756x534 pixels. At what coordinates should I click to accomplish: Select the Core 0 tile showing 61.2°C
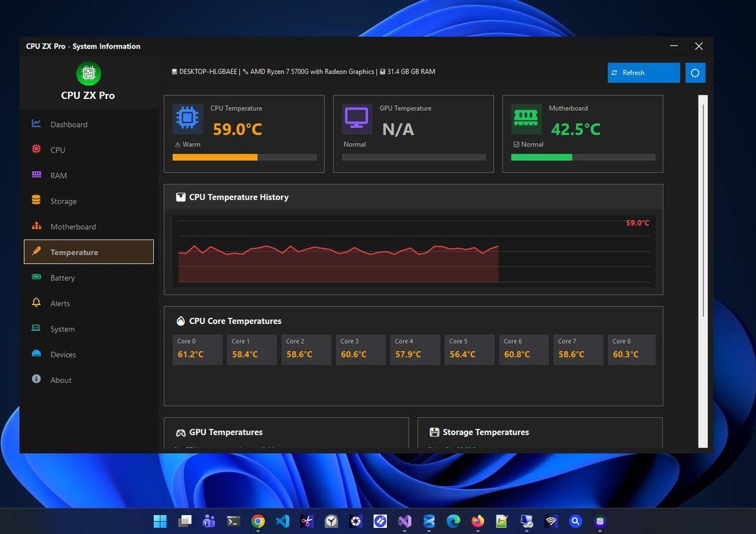click(198, 349)
